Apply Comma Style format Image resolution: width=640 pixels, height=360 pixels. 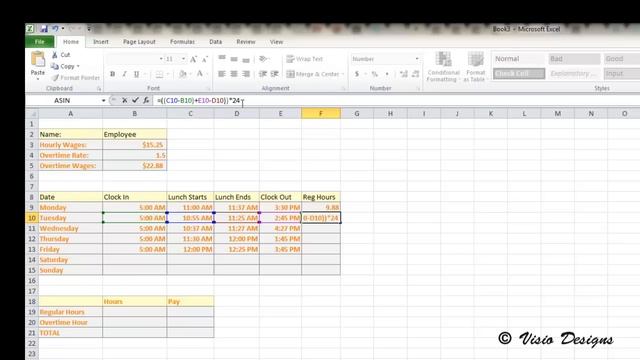click(387, 74)
